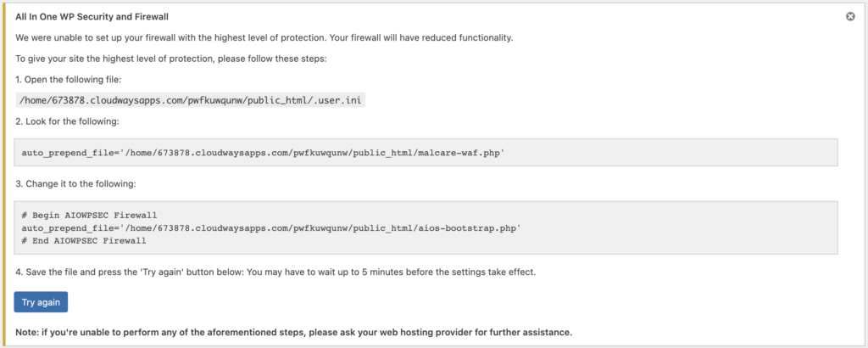The width and height of the screenshot is (868, 348).
Task: Select the .user.ini file path text
Action: tap(191, 100)
